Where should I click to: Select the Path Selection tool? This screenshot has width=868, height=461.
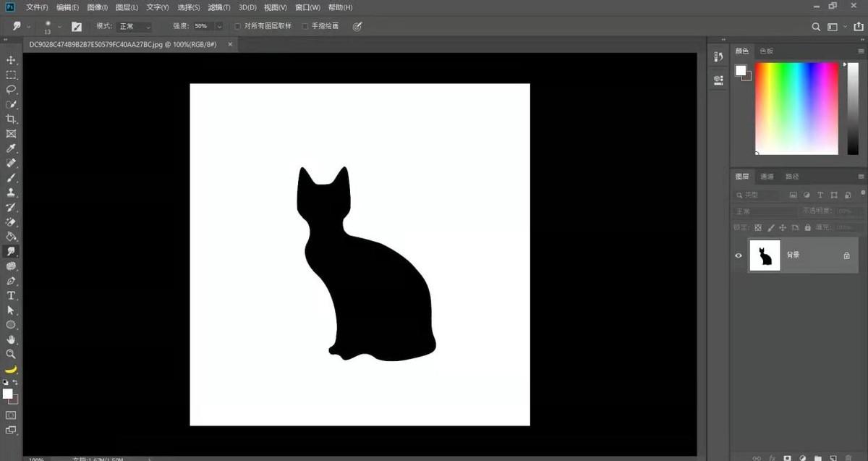(x=11, y=310)
